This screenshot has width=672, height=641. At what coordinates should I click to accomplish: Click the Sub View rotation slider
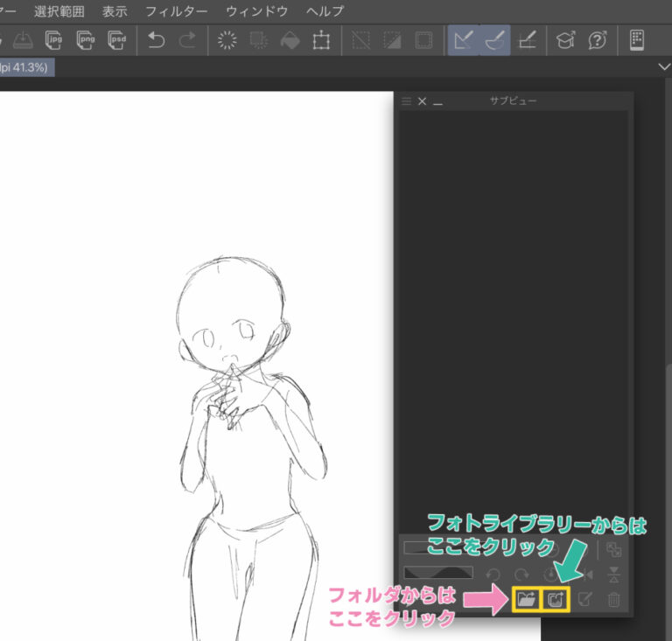point(437,573)
